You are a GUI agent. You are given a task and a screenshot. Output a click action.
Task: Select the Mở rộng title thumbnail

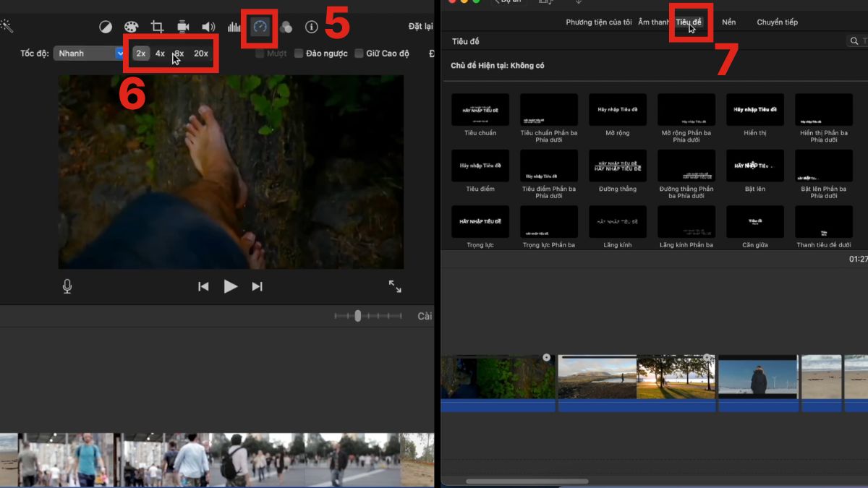[618, 110]
